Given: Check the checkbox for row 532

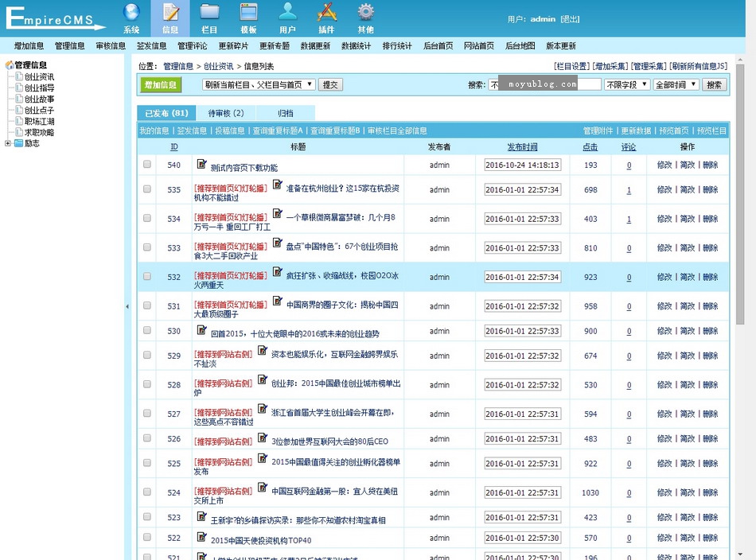Looking at the screenshot, I should pos(147,276).
